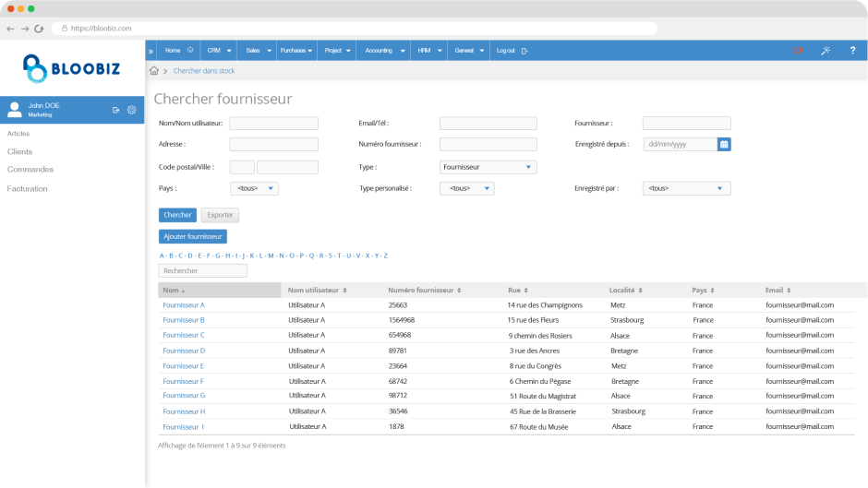Click the sidebar logout icon next to John DOE

116,110
